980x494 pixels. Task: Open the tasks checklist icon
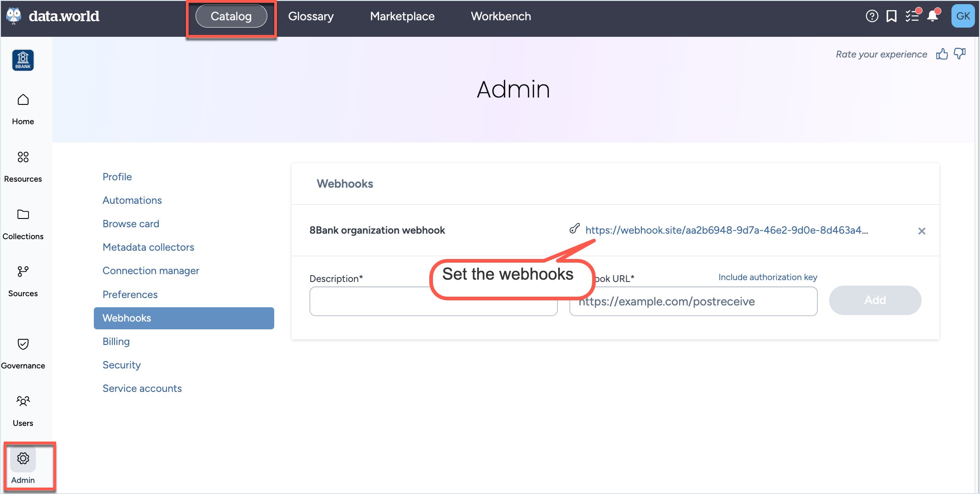point(912,17)
